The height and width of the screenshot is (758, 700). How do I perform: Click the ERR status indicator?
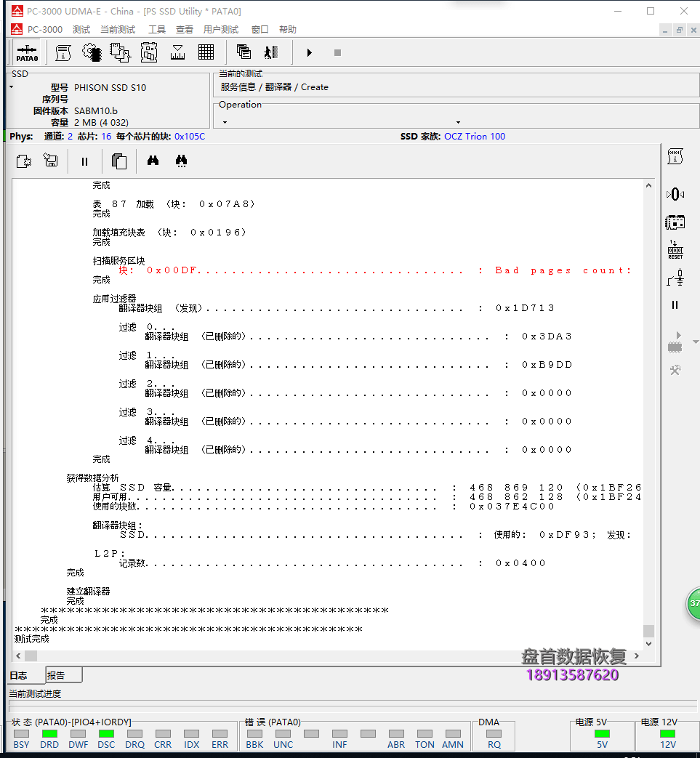(x=220, y=734)
